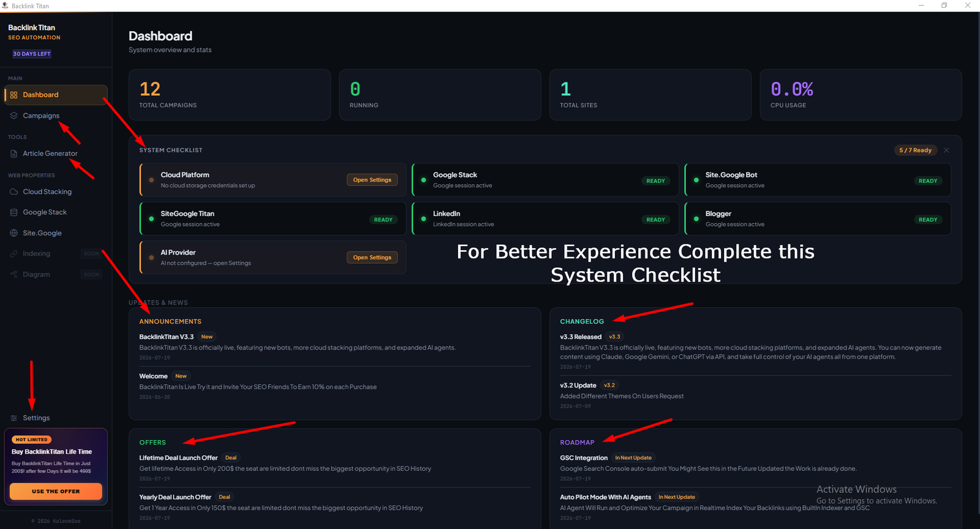Click the Total Campaigns stat card

coord(230,95)
